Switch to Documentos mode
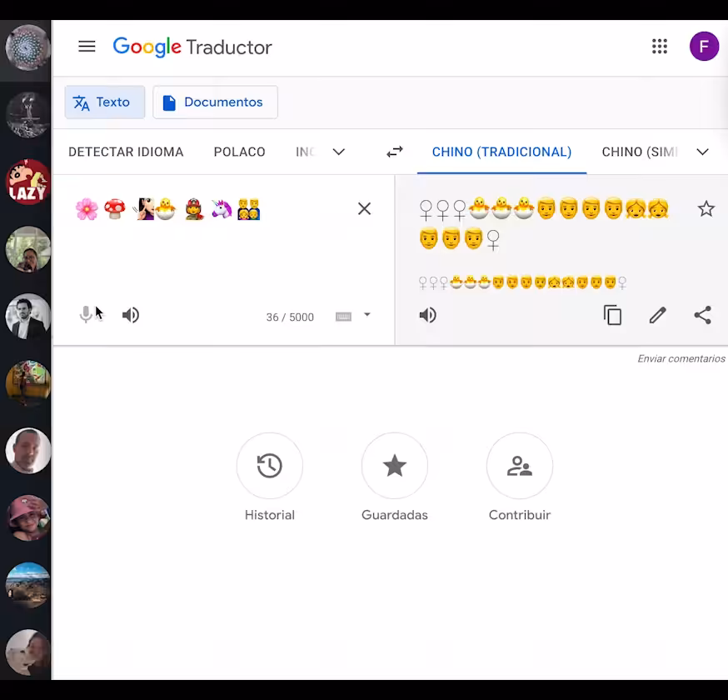Image resolution: width=728 pixels, height=700 pixels. click(216, 102)
